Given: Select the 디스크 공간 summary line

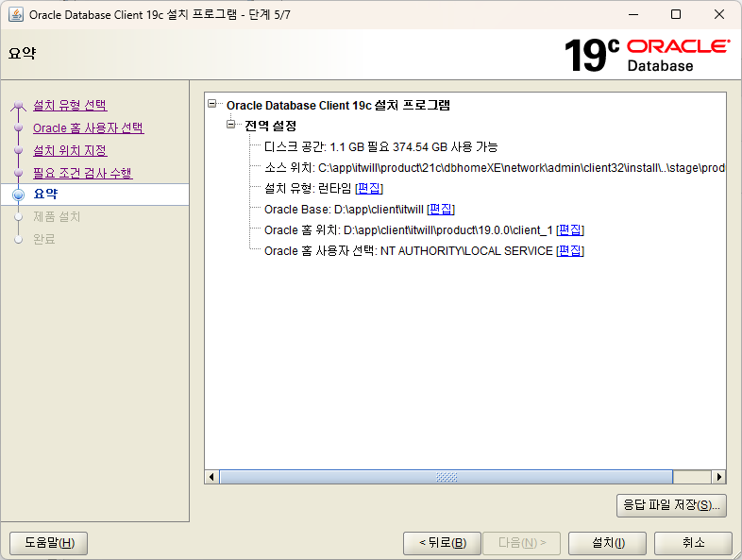Looking at the screenshot, I should pyautogui.click(x=381, y=146).
